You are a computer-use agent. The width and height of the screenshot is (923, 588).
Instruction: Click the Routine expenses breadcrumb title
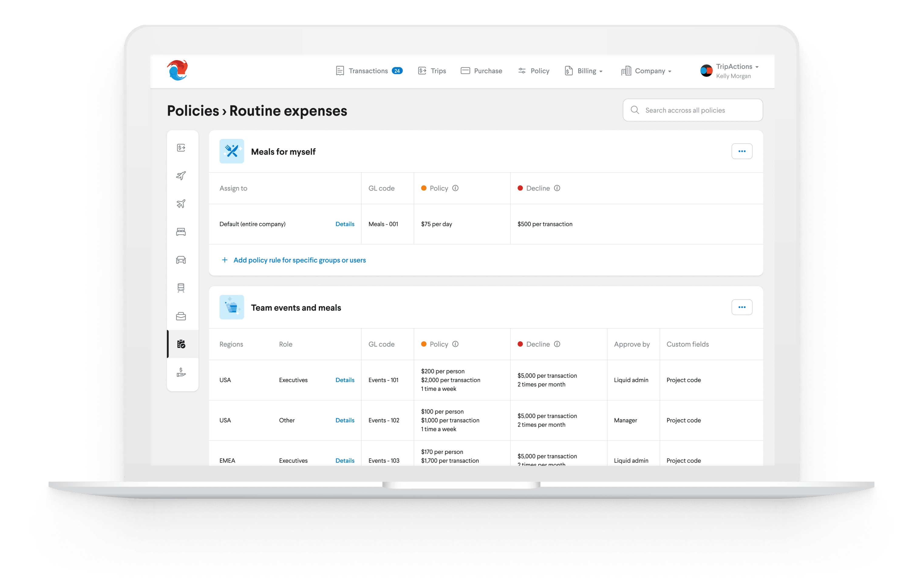288,111
